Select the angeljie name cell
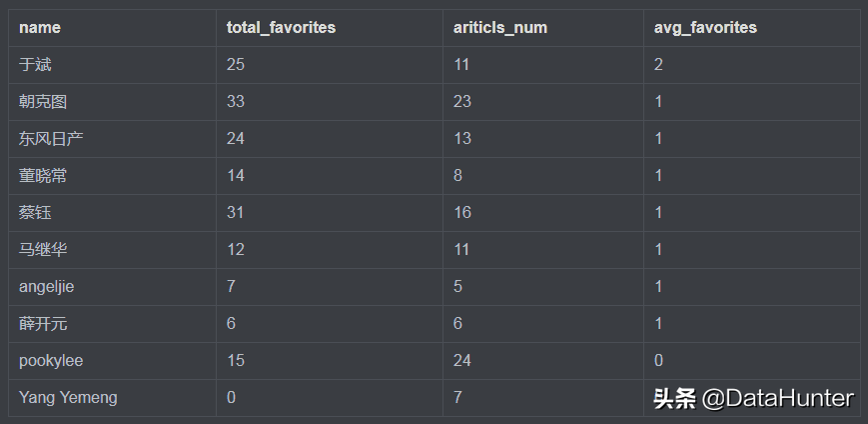This screenshot has height=424, width=868. [46, 287]
